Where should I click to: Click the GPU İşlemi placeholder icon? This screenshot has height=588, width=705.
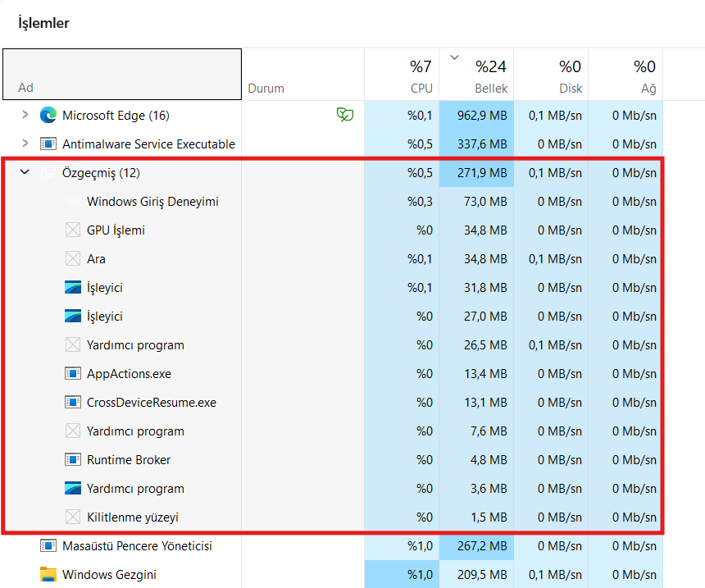point(73,230)
